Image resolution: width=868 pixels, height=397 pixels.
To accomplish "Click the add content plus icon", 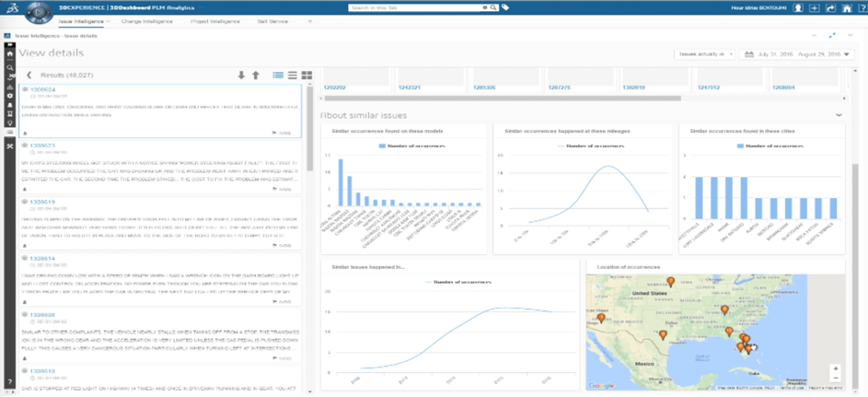I will click(816, 7).
